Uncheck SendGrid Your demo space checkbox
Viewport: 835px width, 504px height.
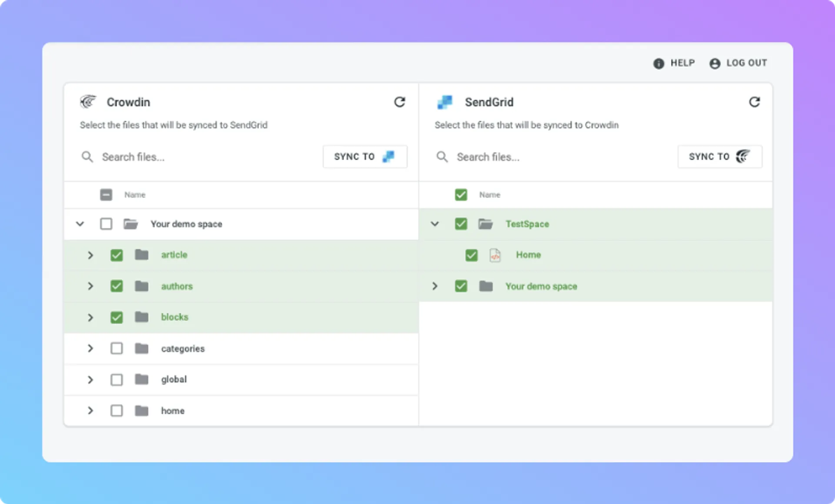[x=461, y=286]
